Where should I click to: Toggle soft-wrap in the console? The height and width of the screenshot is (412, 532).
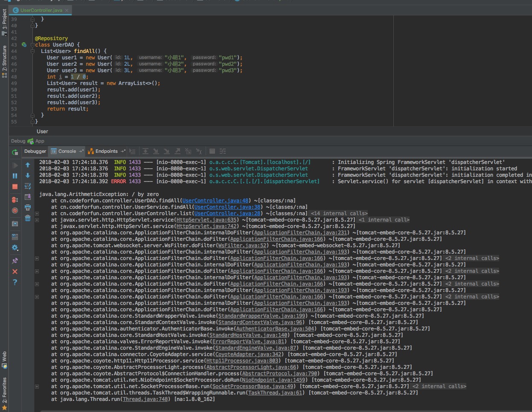coord(28,186)
